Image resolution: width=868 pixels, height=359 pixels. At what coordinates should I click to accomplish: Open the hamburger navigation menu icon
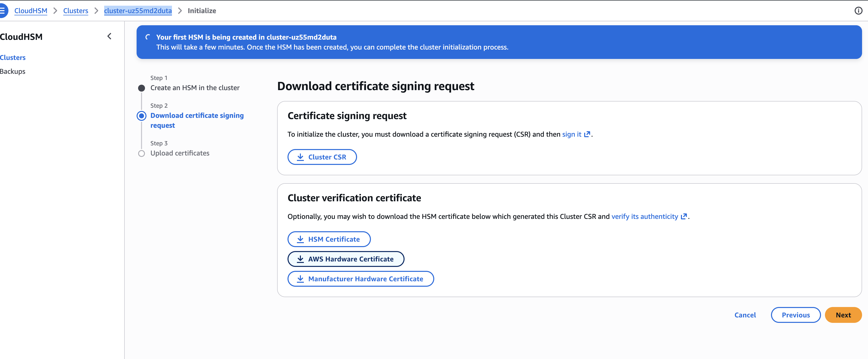pyautogui.click(x=3, y=10)
